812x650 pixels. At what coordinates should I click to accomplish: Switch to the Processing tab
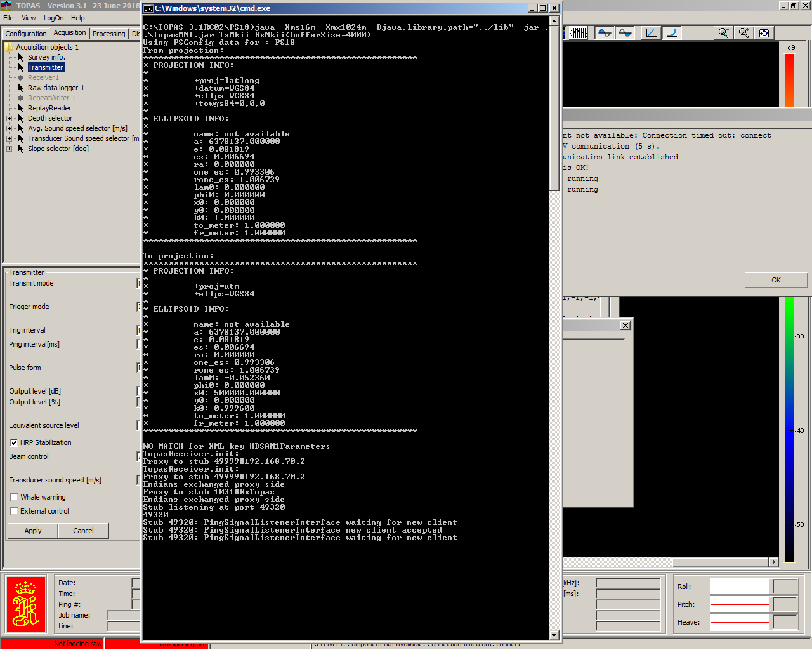[x=108, y=34]
